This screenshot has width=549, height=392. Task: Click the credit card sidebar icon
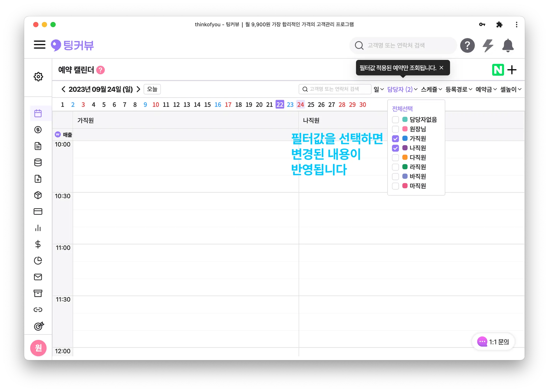coord(38,212)
